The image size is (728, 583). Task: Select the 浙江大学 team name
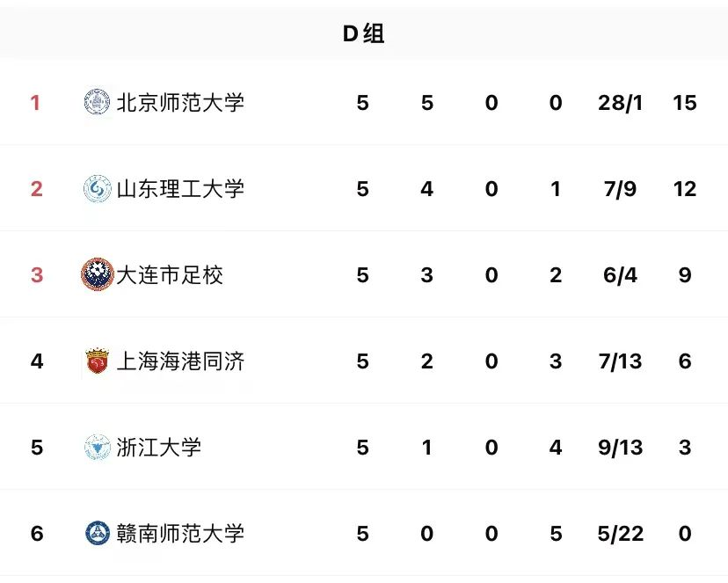159,448
